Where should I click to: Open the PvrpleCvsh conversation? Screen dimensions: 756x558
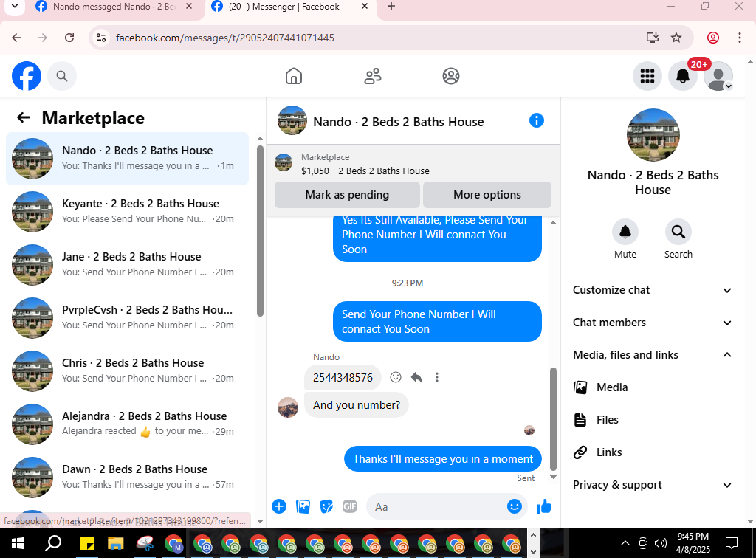(x=127, y=317)
